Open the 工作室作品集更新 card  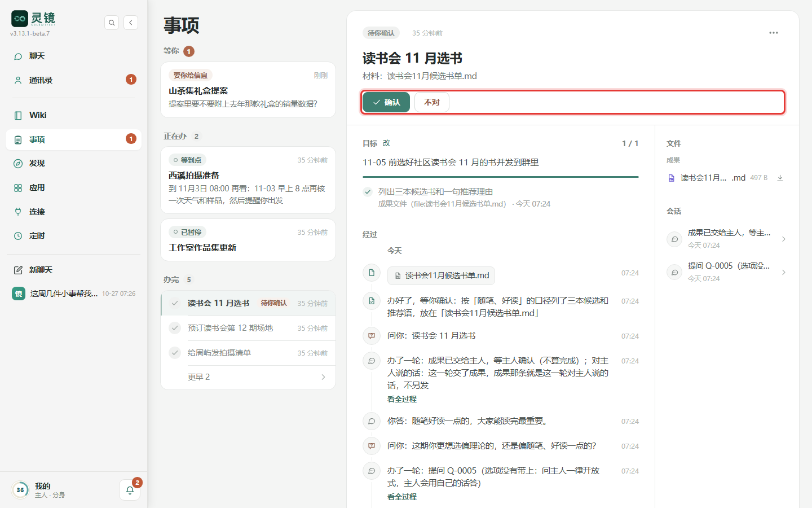pyautogui.click(x=248, y=240)
